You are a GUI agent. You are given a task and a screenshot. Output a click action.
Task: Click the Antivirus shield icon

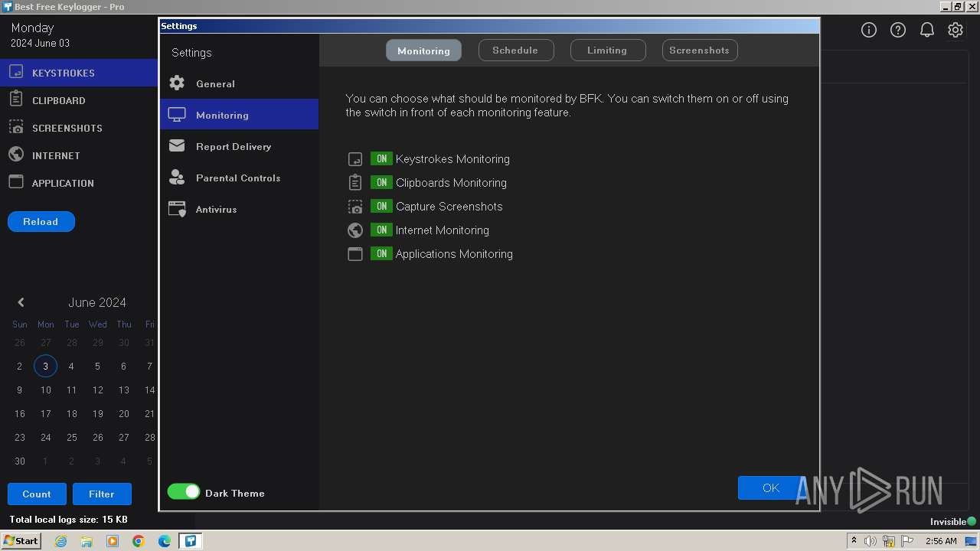pyautogui.click(x=177, y=209)
